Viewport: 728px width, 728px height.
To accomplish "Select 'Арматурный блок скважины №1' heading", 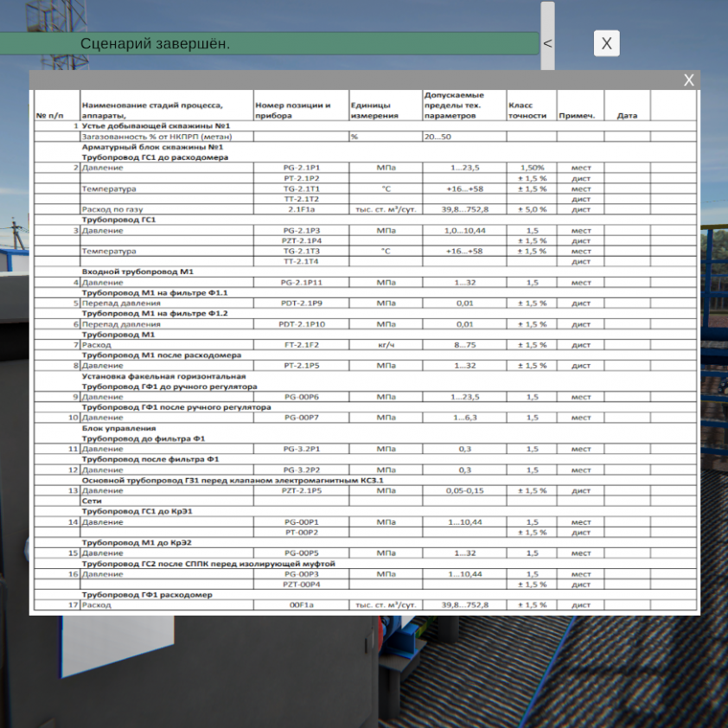I will [x=153, y=147].
